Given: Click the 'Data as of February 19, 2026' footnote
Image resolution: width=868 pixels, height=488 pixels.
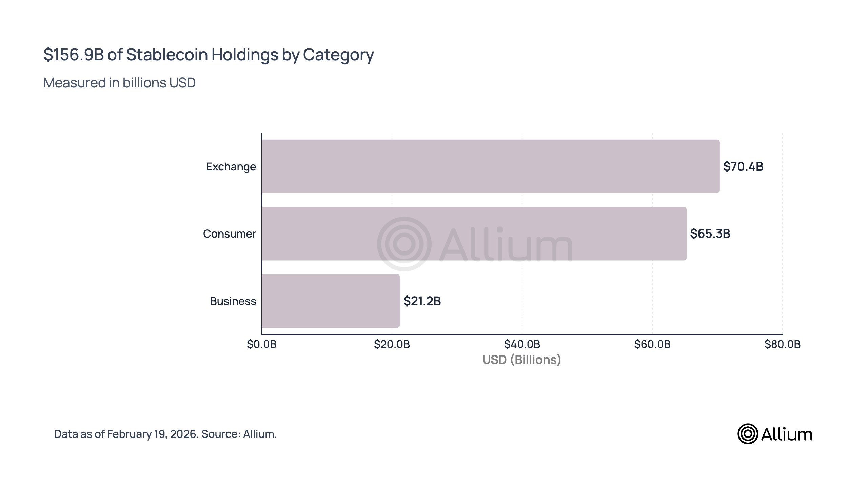Looking at the screenshot, I should (165, 434).
